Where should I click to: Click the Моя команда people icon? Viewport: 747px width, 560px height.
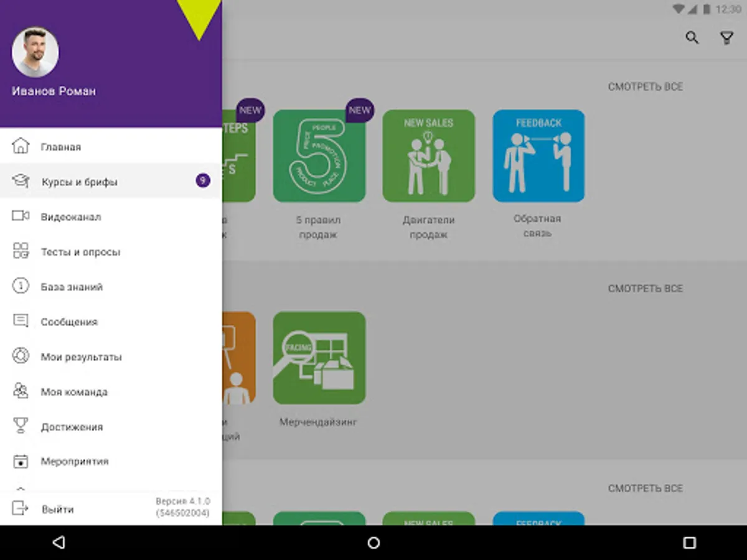coord(21,391)
